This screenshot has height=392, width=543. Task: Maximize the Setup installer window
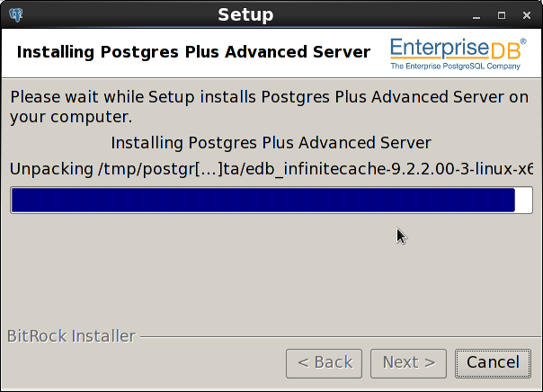[x=502, y=15]
